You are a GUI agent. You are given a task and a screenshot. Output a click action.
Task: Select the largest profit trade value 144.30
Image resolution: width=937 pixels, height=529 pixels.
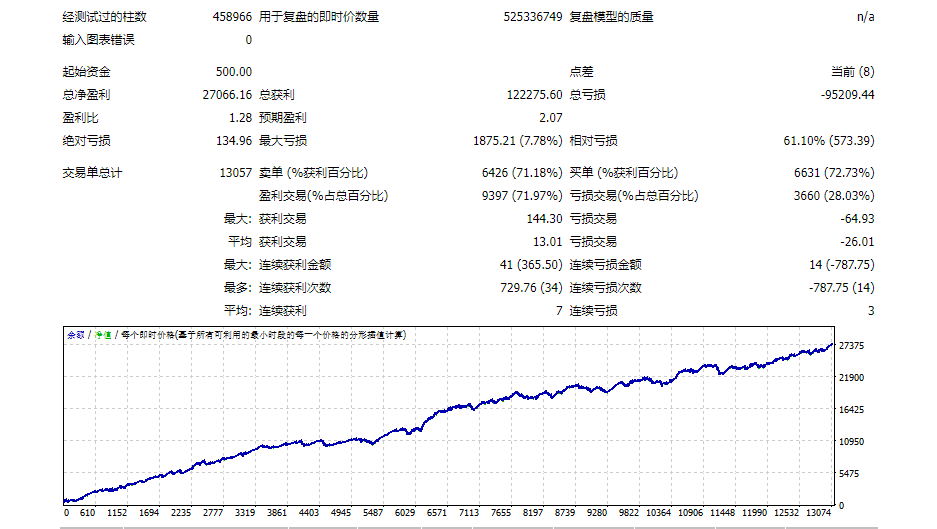544,219
